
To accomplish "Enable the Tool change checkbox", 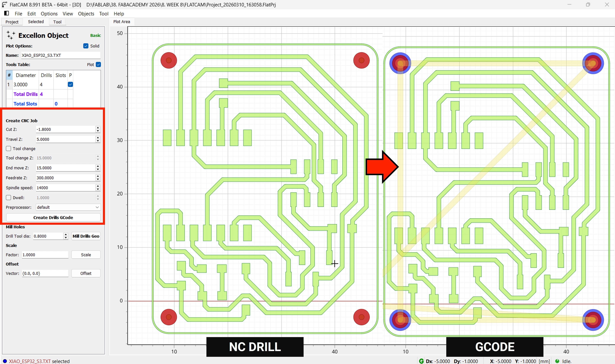I will (9, 148).
